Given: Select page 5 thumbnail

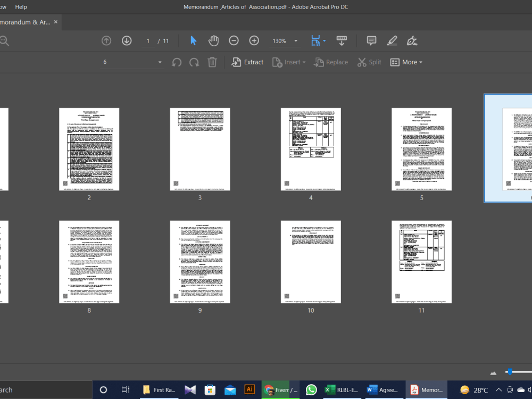Looking at the screenshot, I should click(x=421, y=149).
